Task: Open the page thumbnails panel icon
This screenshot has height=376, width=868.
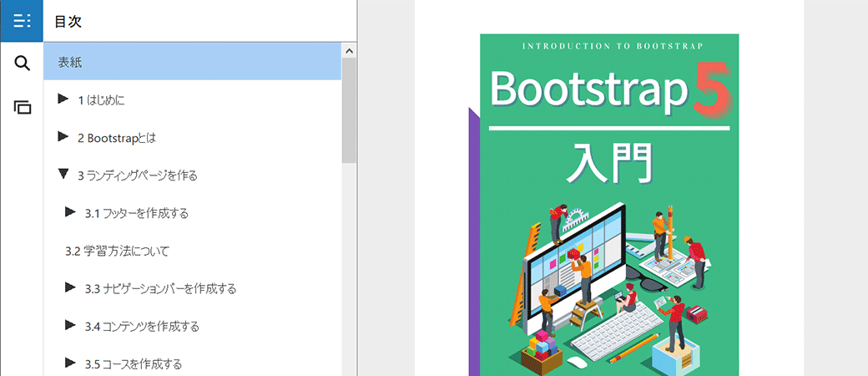Action: 22,107
